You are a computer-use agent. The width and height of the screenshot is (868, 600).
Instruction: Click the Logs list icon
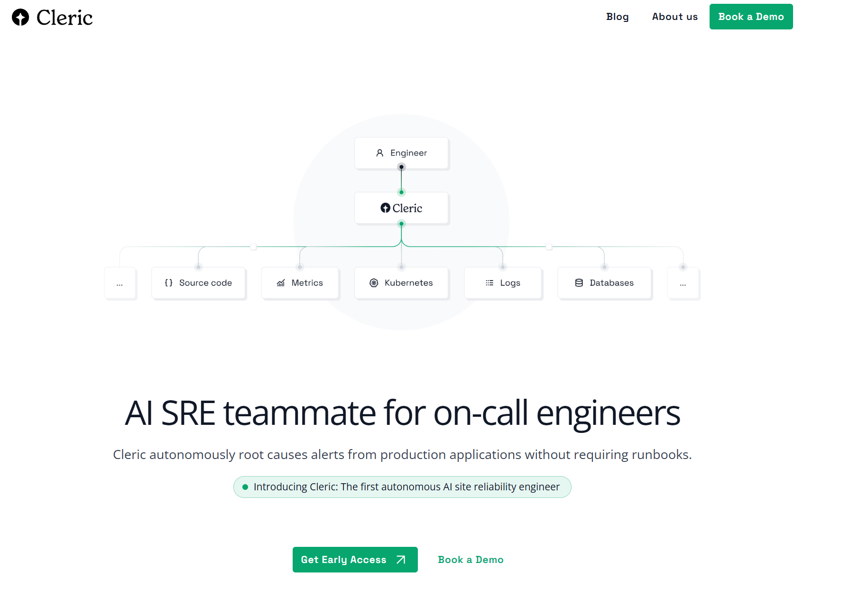[489, 283]
